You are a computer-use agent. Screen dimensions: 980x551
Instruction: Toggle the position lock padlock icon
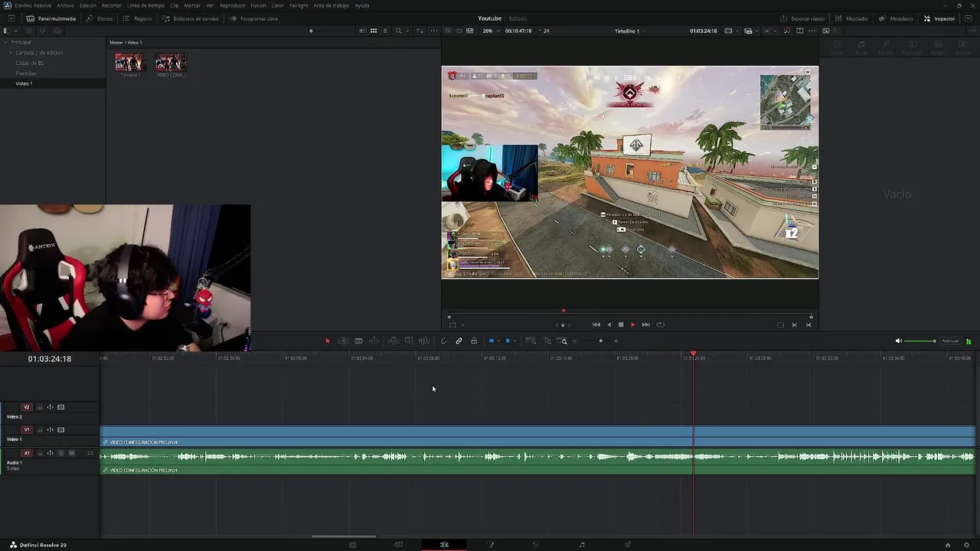click(x=474, y=341)
